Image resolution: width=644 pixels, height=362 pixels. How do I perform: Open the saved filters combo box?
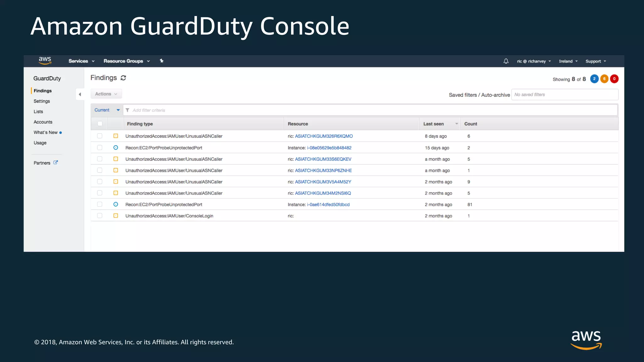[x=565, y=95]
